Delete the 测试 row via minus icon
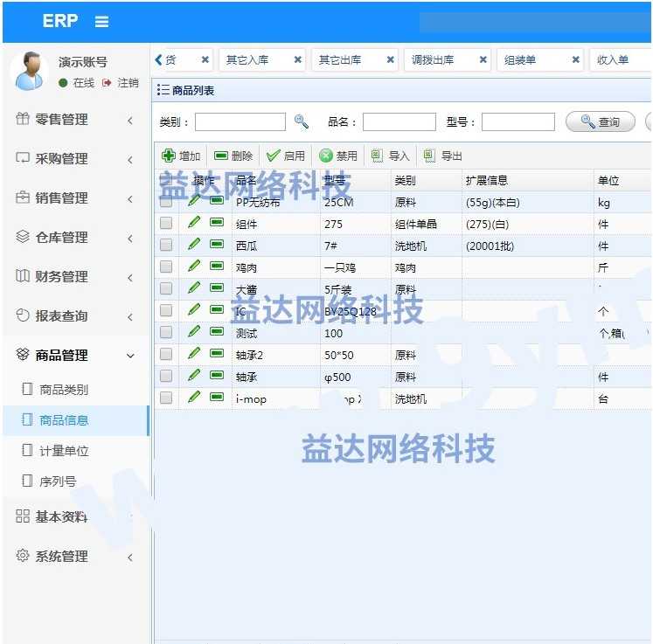This screenshot has width=653, height=644. point(217,331)
